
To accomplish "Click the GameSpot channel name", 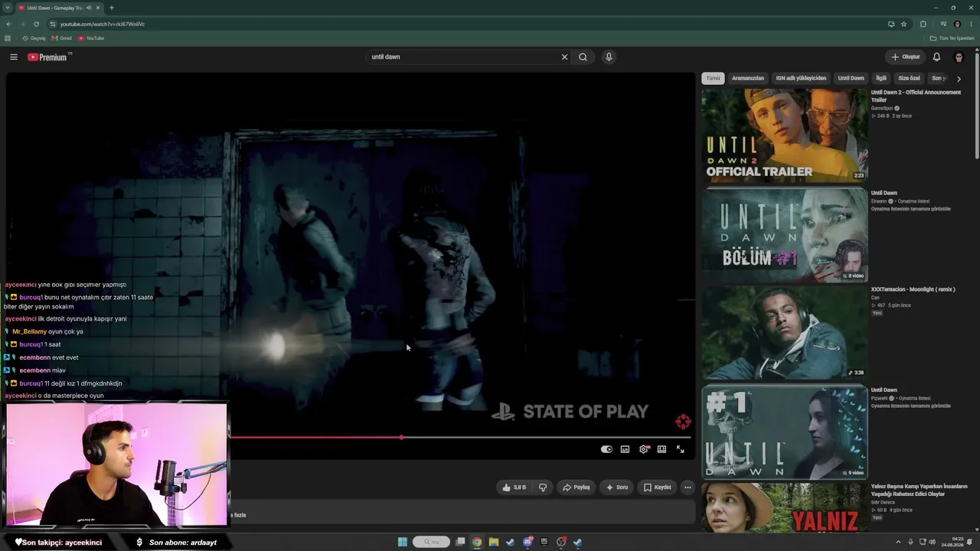I will click(882, 109).
